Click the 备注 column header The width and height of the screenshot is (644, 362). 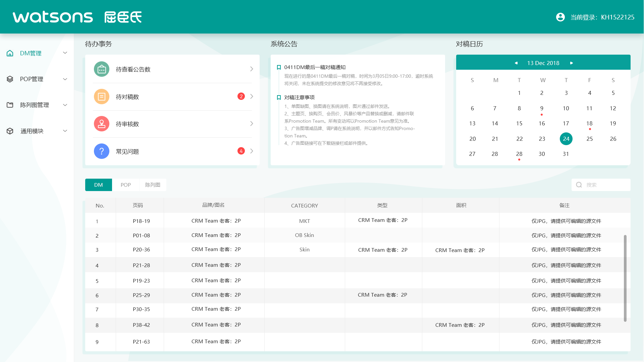coord(565,205)
